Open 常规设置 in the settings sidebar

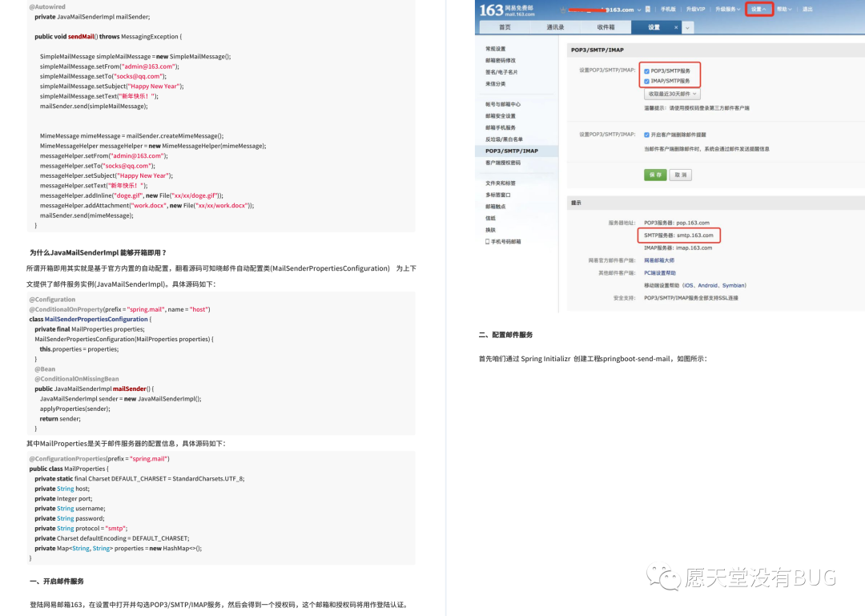(x=496, y=49)
